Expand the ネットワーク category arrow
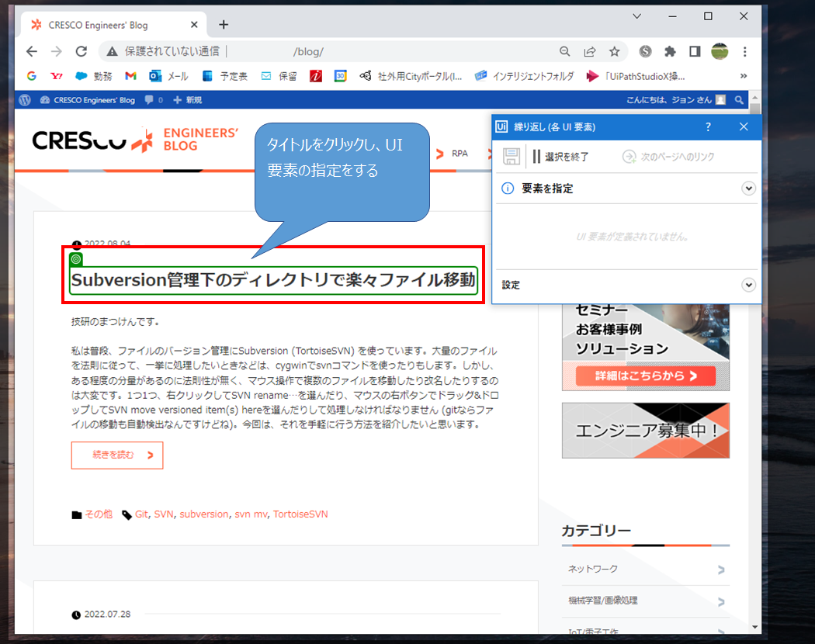This screenshot has width=815, height=644. pyautogui.click(x=721, y=570)
